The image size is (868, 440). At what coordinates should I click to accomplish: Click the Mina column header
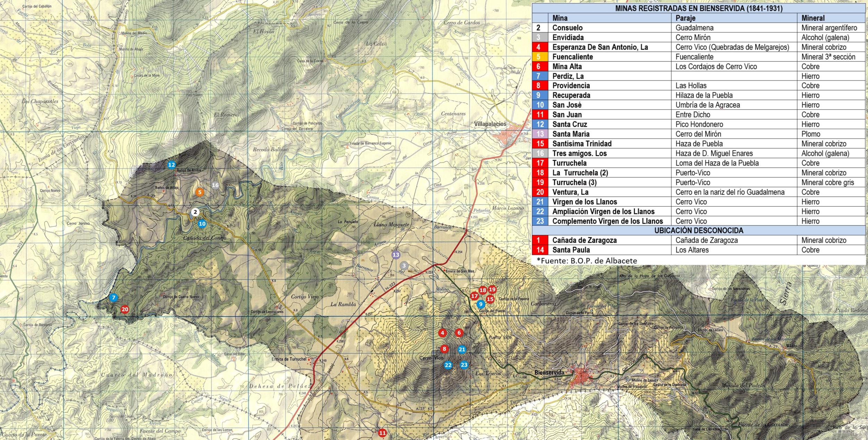[560, 18]
